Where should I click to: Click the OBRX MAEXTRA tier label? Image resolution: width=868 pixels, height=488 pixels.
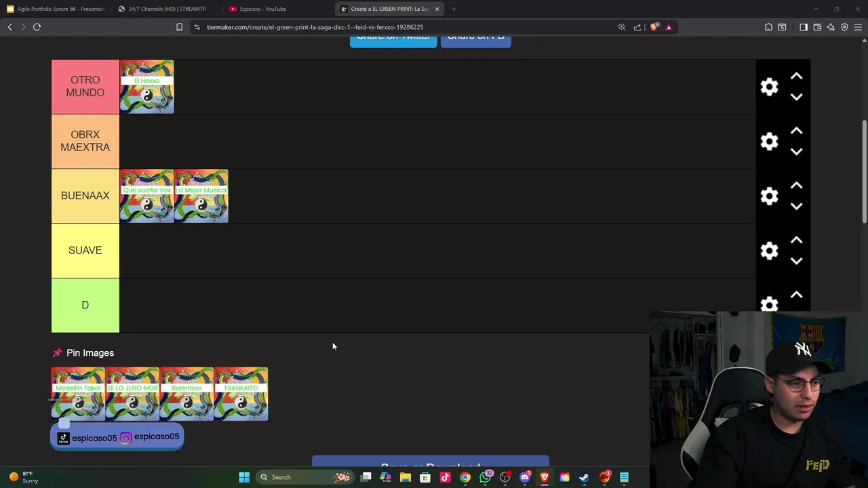click(x=85, y=141)
